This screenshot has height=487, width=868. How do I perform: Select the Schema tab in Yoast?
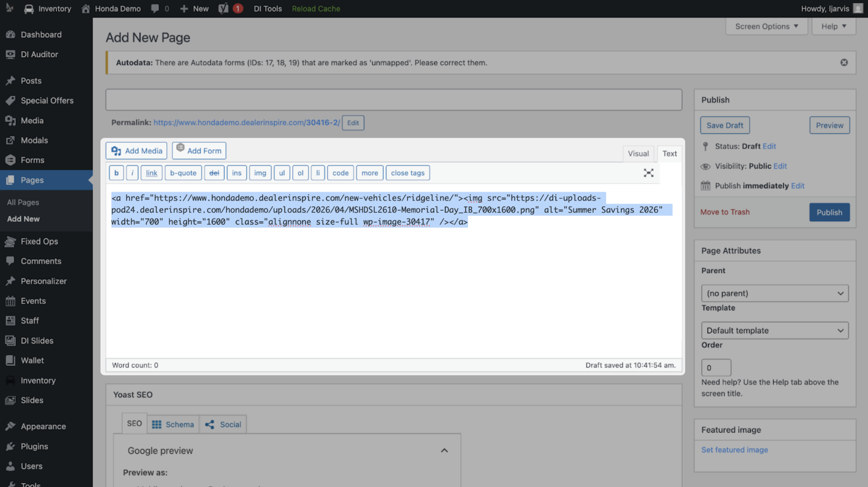pos(173,425)
